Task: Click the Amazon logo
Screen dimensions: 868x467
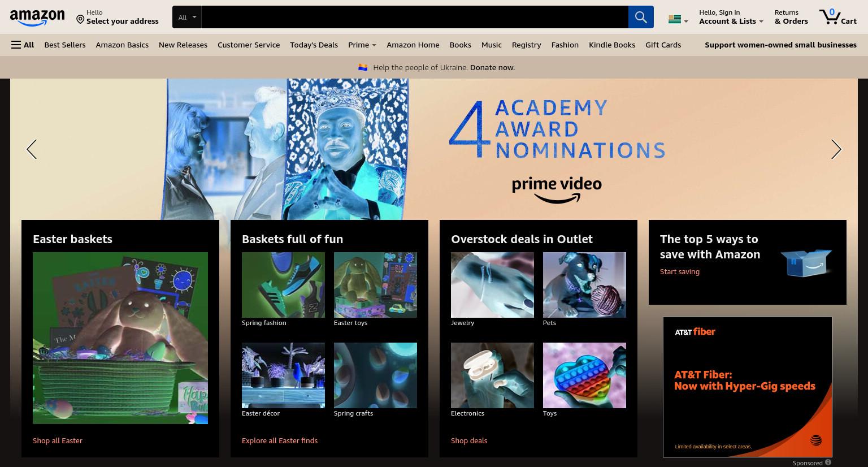Action: (x=37, y=18)
